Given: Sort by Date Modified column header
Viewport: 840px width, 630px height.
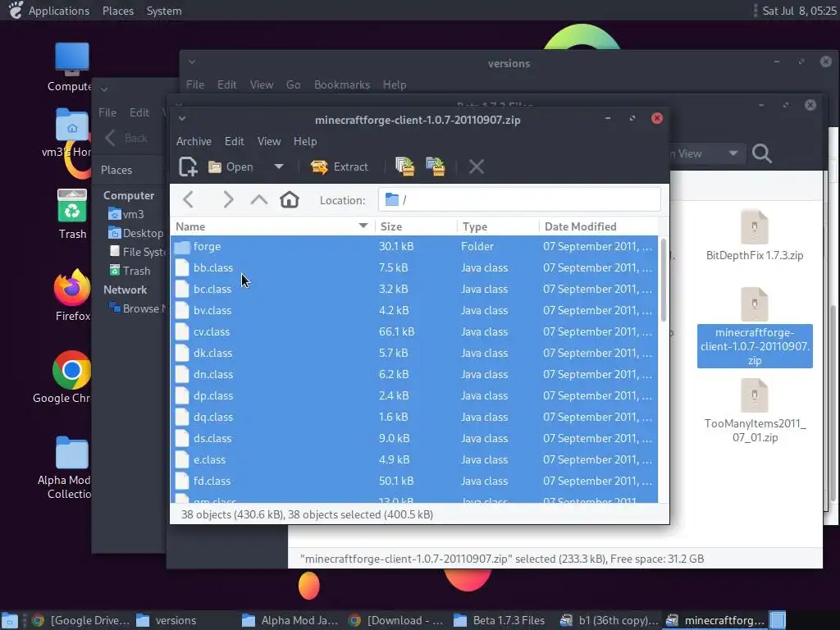Looking at the screenshot, I should [598, 226].
